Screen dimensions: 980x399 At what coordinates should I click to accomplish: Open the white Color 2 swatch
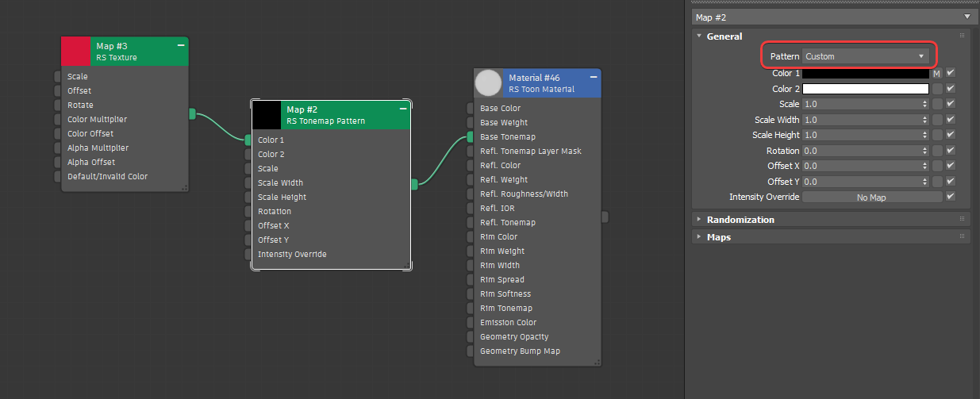(x=866, y=89)
